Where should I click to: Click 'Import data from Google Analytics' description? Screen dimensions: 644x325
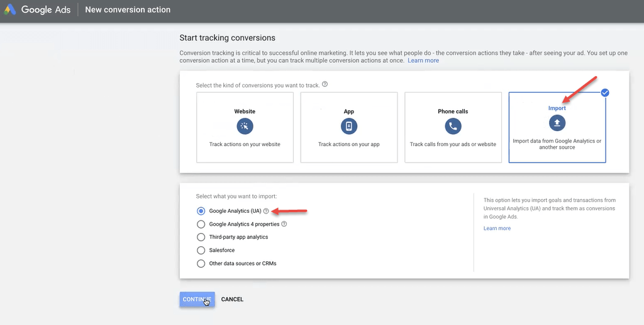[x=557, y=144]
